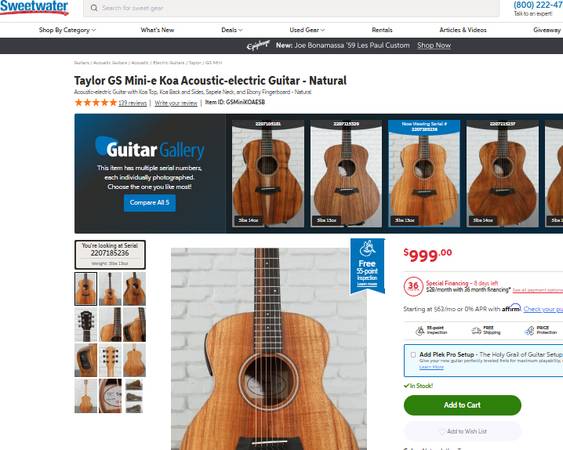Click the price protection icon
The height and width of the screenshot is (450, 563).
pos(529,330)
